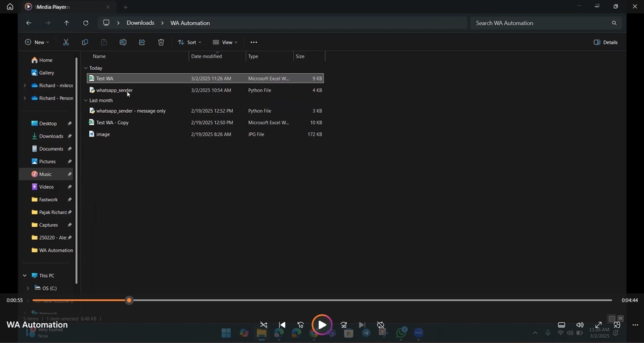
Task: Select the whatsapp_sender Python file
Action: click(205, 90)
